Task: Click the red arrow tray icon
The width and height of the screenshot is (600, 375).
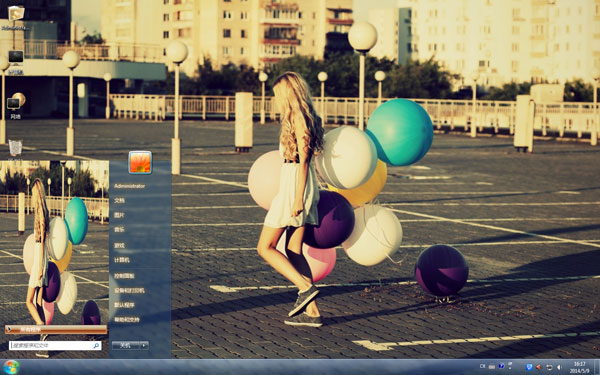Action: [539, 367]
